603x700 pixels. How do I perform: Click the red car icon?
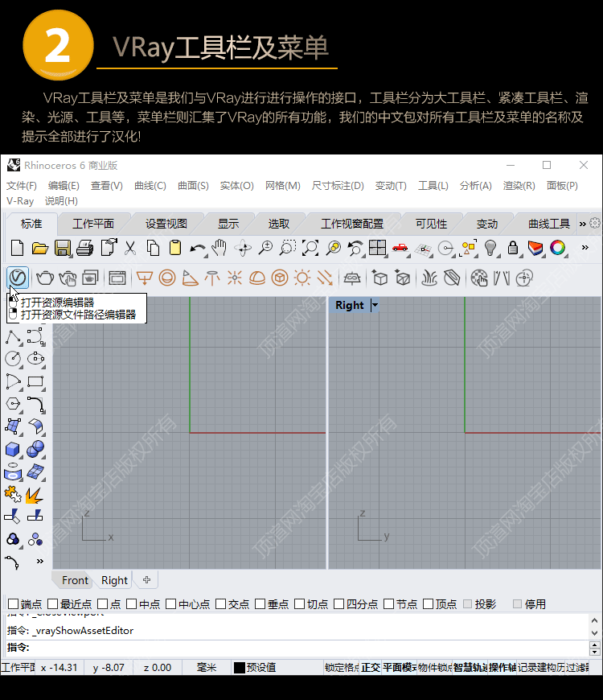[x=400, y=247]
